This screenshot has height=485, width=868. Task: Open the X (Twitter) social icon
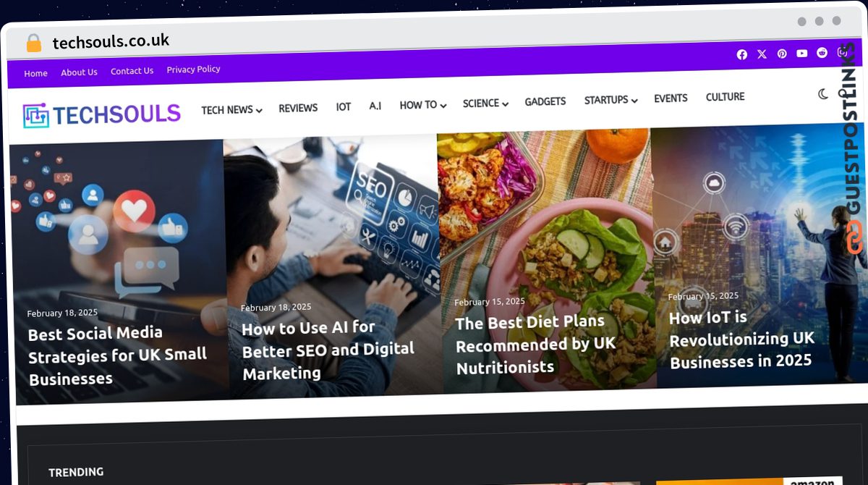(762, 54)
